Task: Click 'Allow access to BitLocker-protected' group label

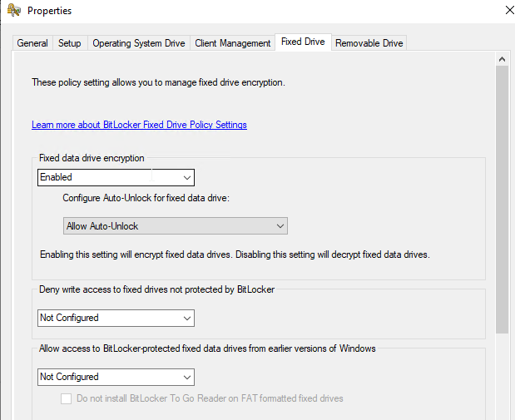Action: (207, 348)
